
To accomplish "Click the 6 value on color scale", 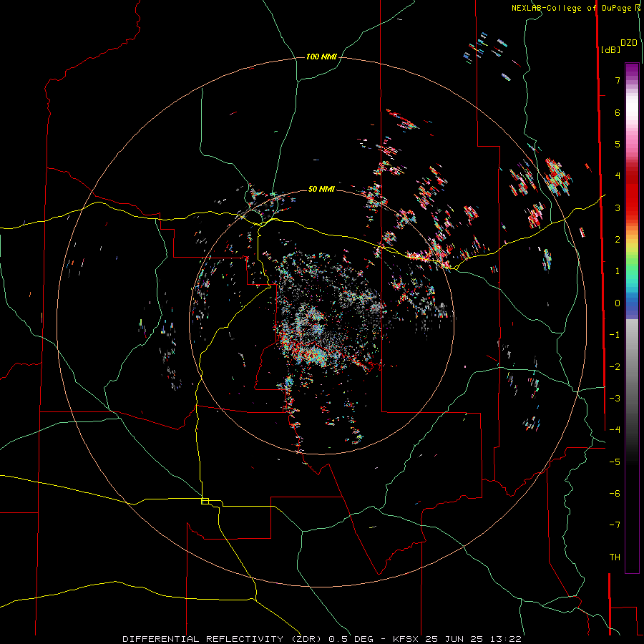I will point(618,112).
